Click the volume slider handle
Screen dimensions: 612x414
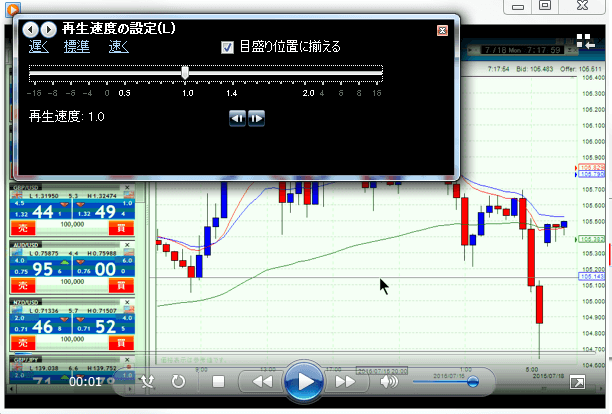[x=473, y=381]
